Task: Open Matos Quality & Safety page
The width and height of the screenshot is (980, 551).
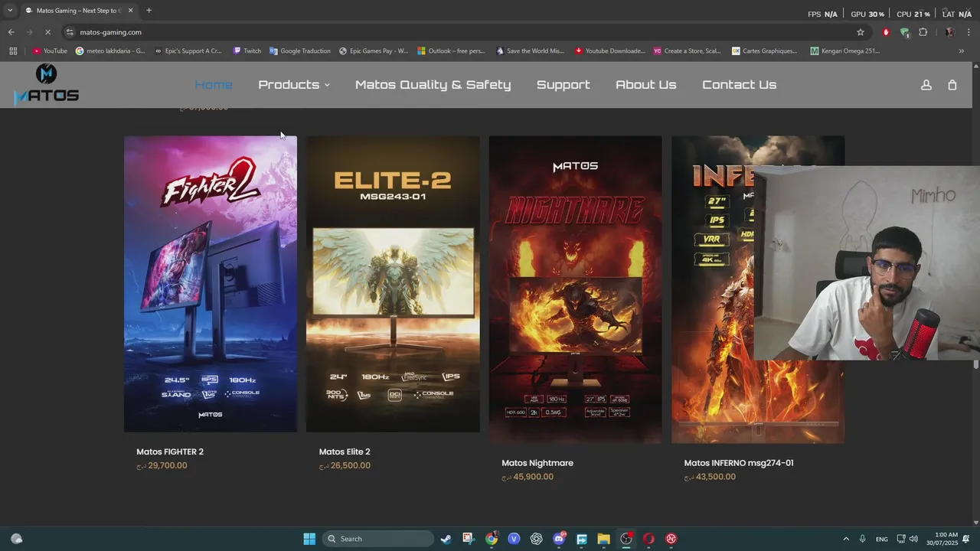Action: [433, 85]
